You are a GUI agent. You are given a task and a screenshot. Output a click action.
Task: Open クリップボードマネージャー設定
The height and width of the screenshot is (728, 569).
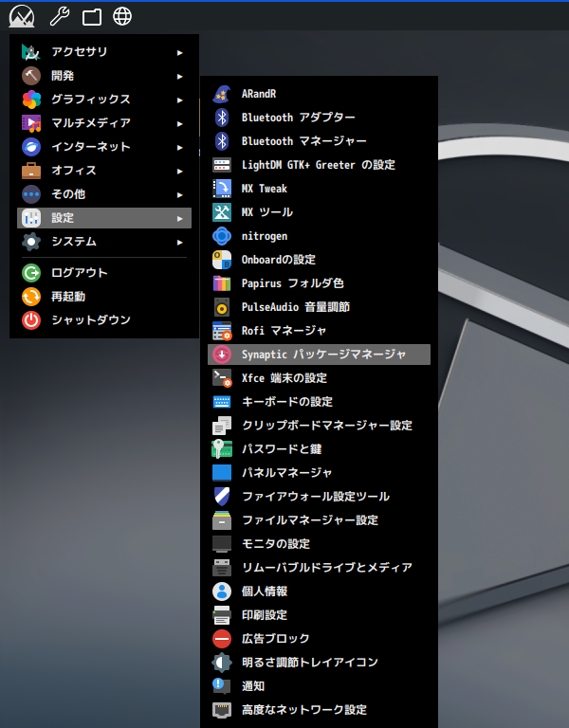319,426
